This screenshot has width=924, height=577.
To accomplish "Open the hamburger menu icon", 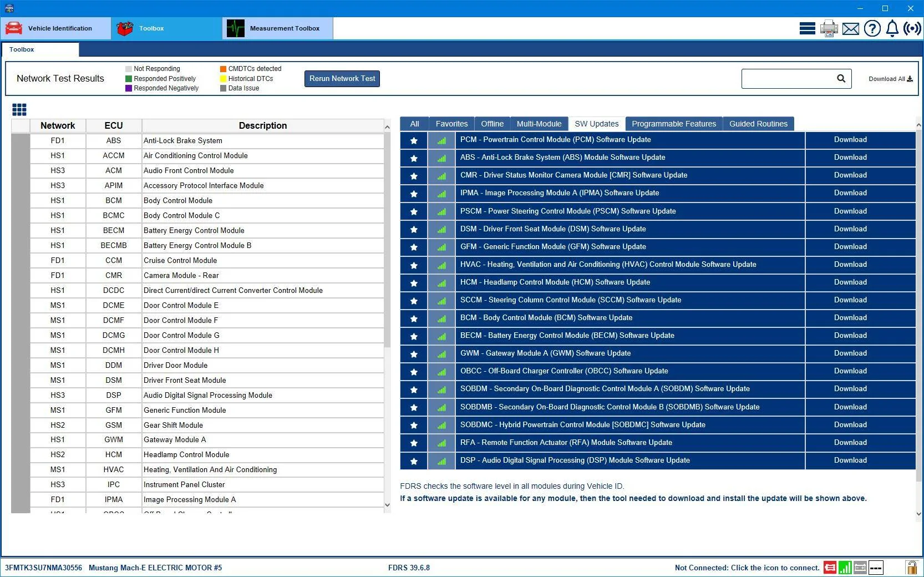I will click(807, 28).
